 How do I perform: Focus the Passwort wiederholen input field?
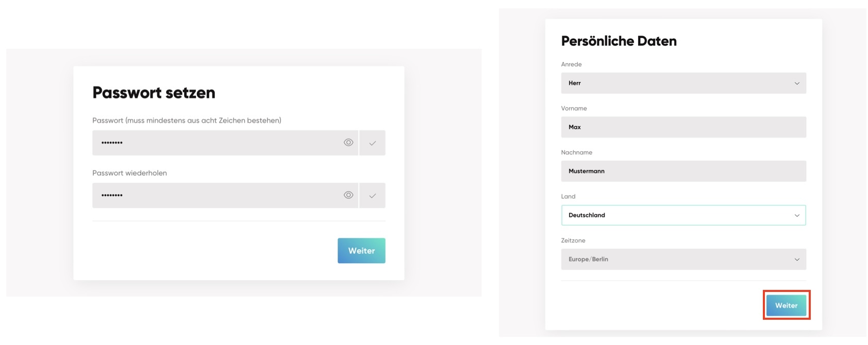(216, 195)
